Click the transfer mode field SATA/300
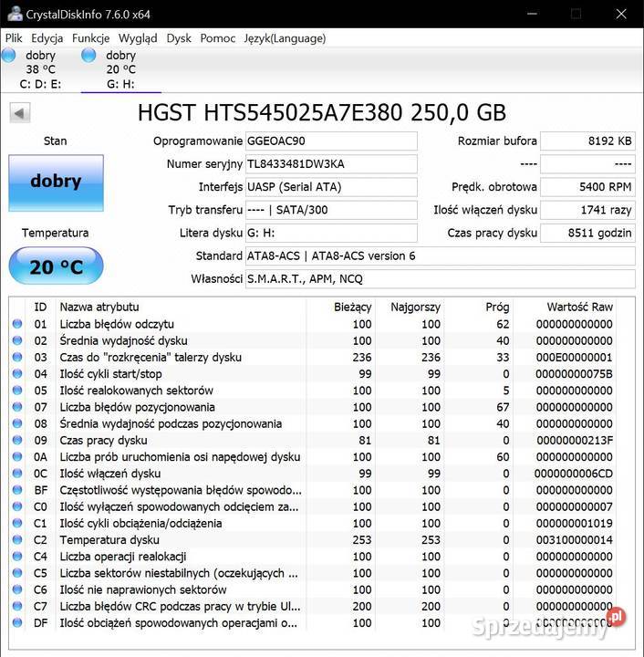644x657 pixels. [x=331, y=210]
